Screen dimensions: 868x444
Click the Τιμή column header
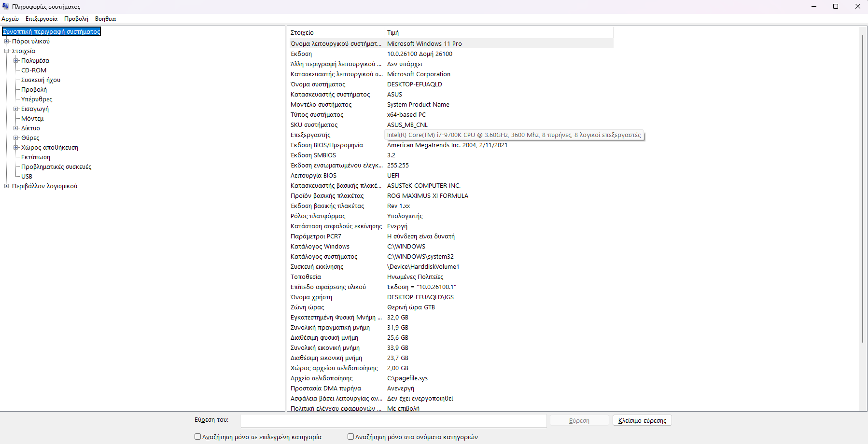(x=499, y=33)
